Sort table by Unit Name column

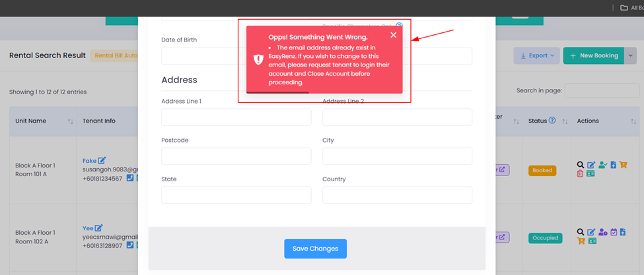pos(70,121)
